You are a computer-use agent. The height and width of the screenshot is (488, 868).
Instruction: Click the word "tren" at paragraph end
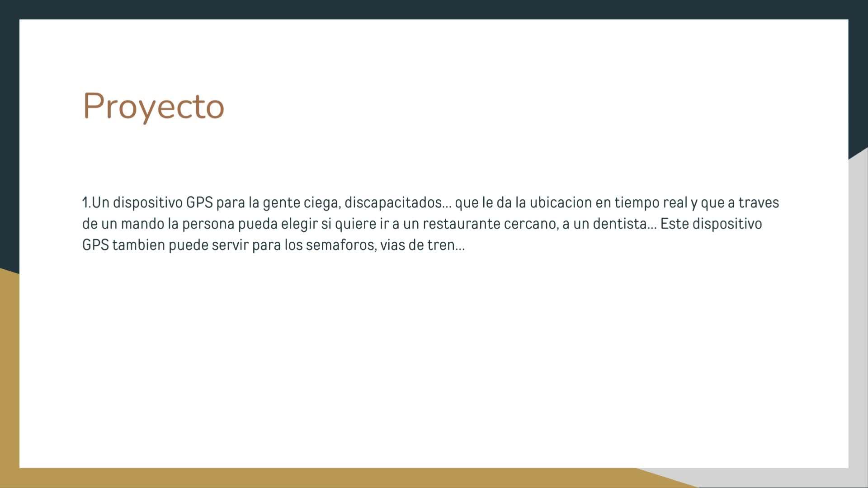(441, 245)
